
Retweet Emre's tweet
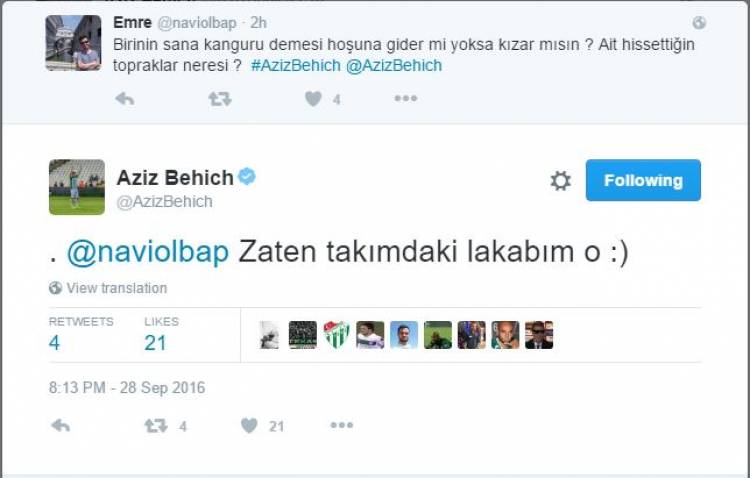(219, 98)
